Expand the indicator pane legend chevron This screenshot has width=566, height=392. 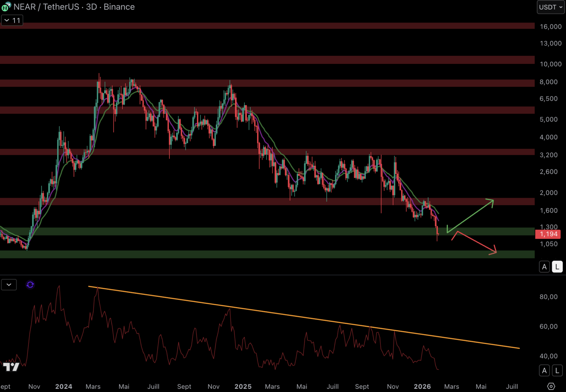[x=9, y=285]
